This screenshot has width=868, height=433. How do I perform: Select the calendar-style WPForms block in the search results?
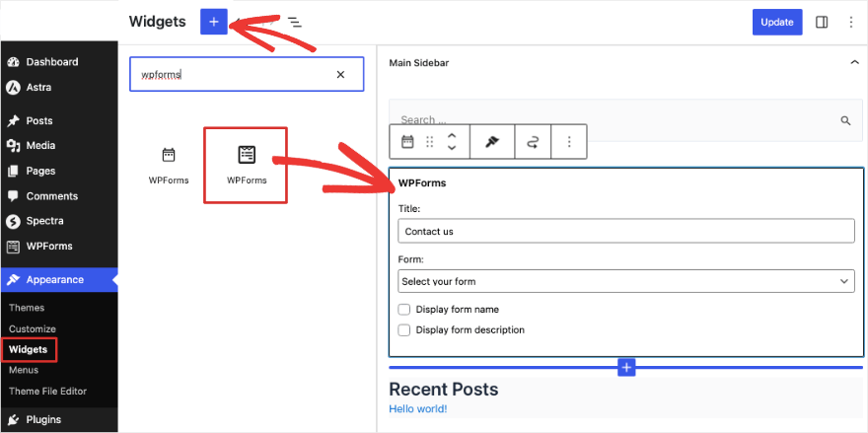point(169,165)
